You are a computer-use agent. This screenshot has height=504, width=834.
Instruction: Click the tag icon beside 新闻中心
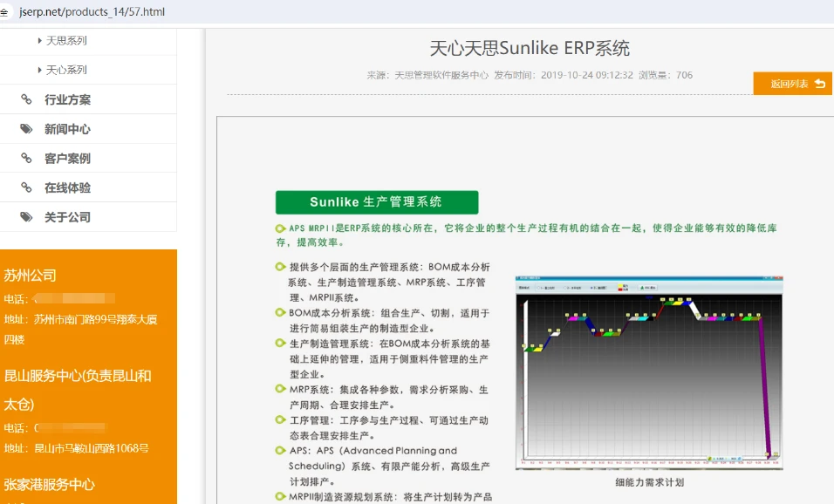(26, 129)
